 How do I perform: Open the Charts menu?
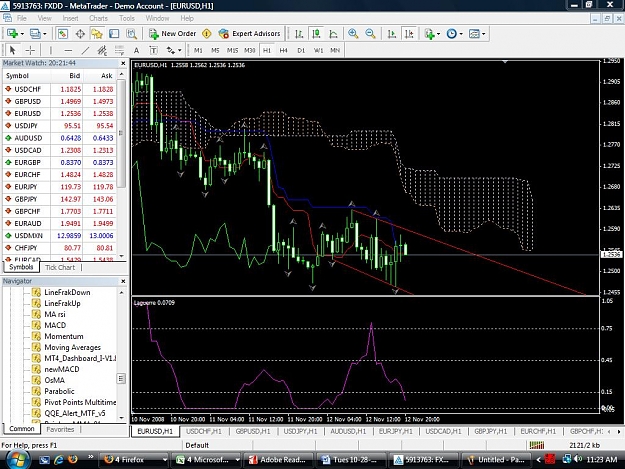(98, 18)
